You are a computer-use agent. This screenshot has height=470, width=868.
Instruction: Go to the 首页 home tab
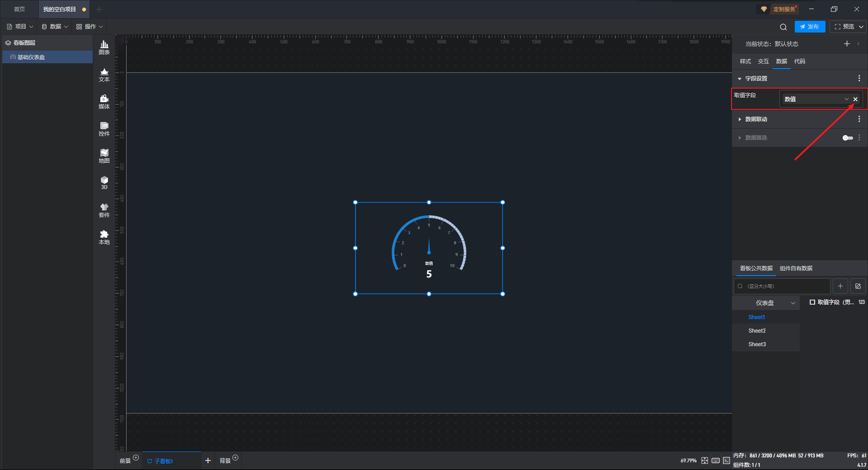(x=19, y=9)
